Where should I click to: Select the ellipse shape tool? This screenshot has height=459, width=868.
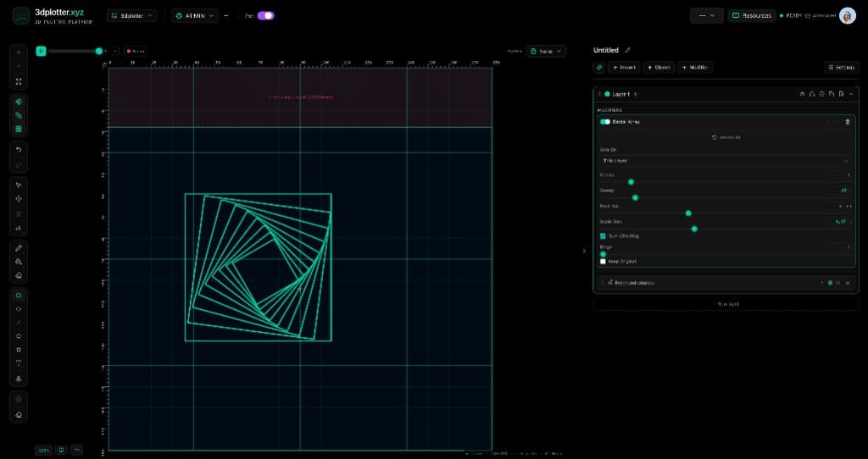tap(19, 296)
